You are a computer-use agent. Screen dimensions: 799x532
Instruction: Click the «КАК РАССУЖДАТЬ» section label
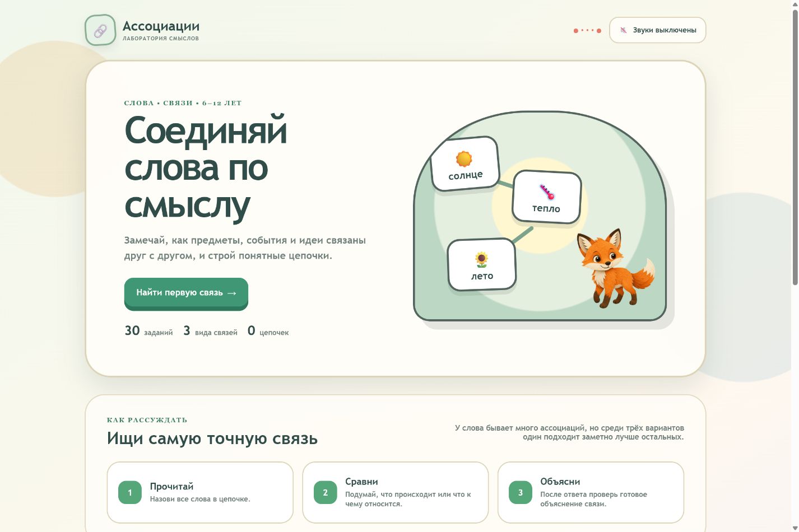147,420
